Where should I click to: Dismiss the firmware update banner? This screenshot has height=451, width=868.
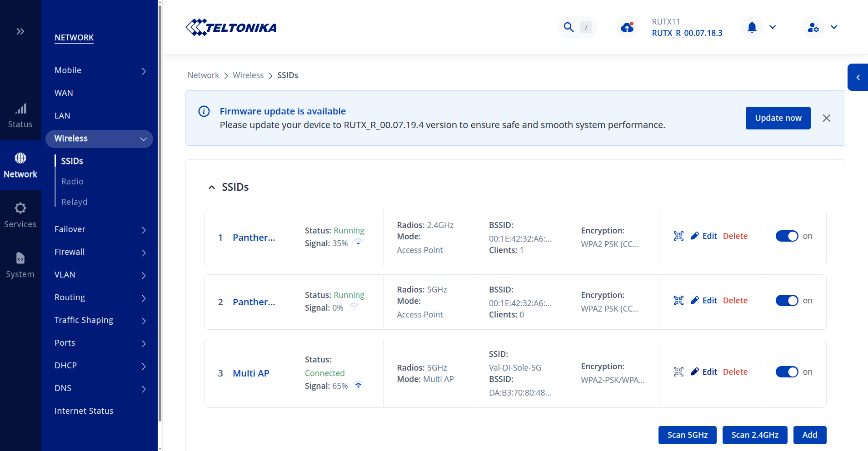pos(826,118)
